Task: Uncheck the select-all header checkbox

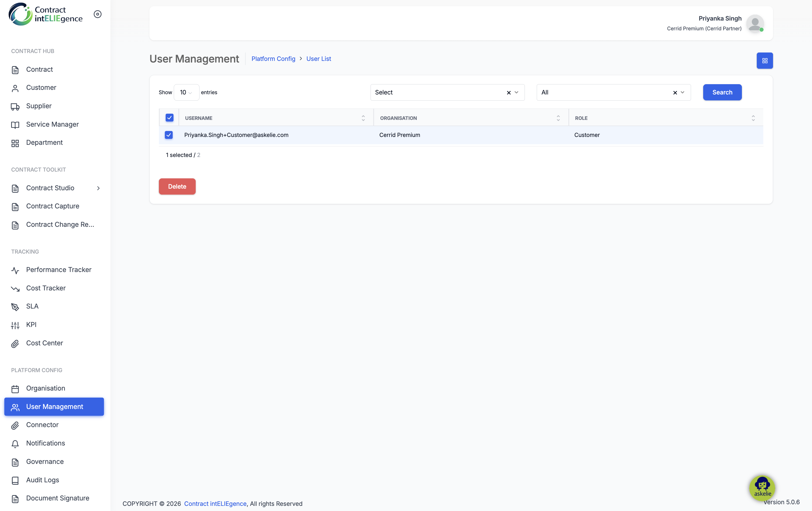Action: pyautogui.click(x=169, y=118)
